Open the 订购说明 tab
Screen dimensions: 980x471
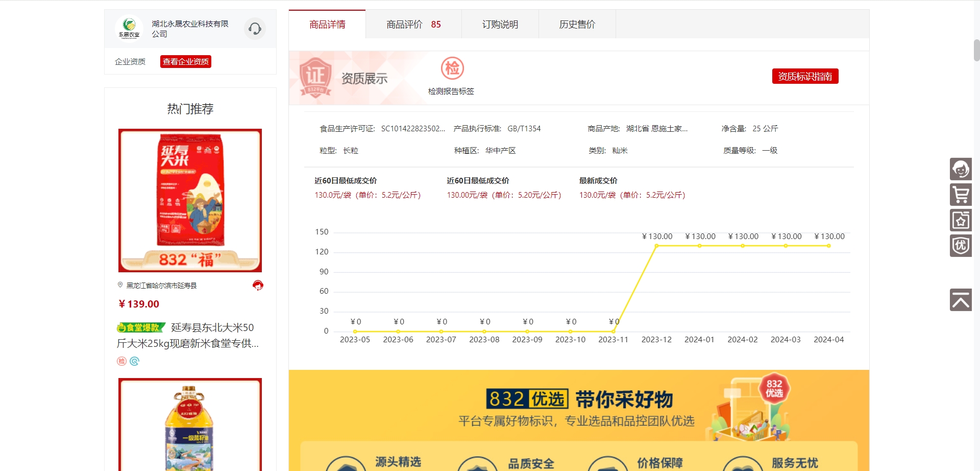[500, 24]
